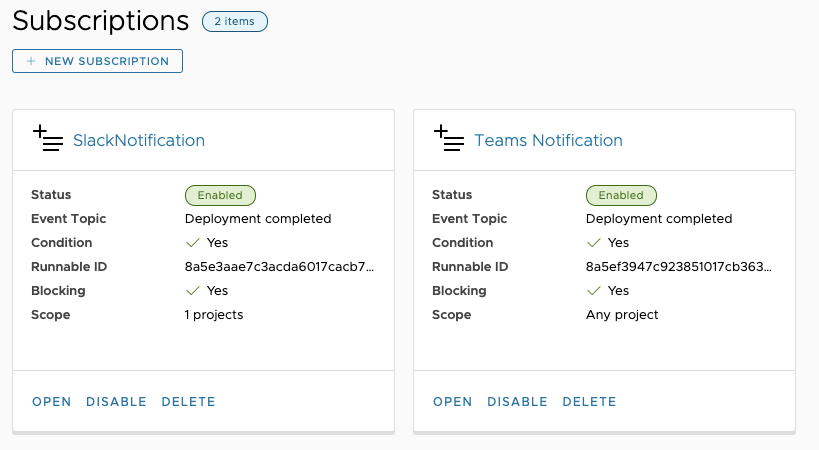The image size is (819, 450).
Task: Click the Teams Notification subscription icon
Action: coord(449,139)
